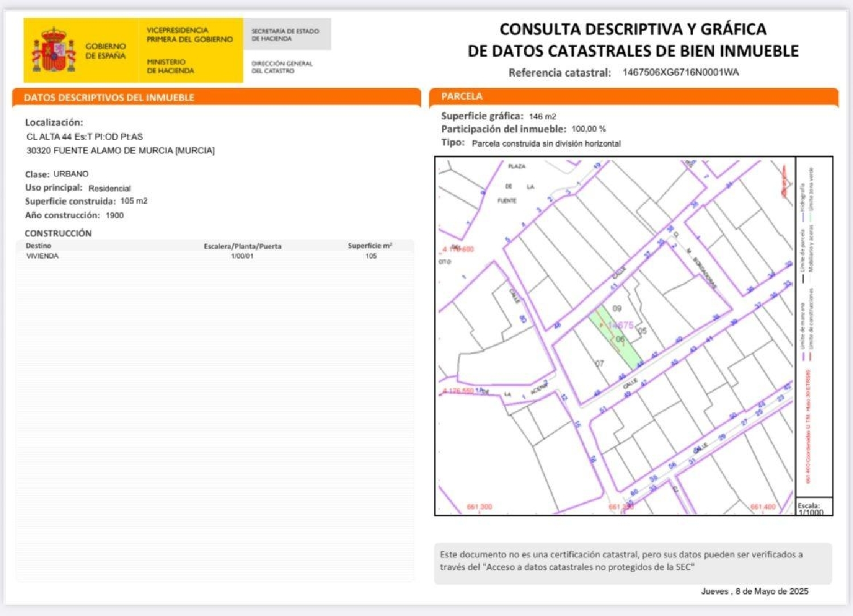Screen dimensions: 853x616
Task: Click the 'Superficie m²' column header
Action: pyautogui.click(x=370, y=246)
